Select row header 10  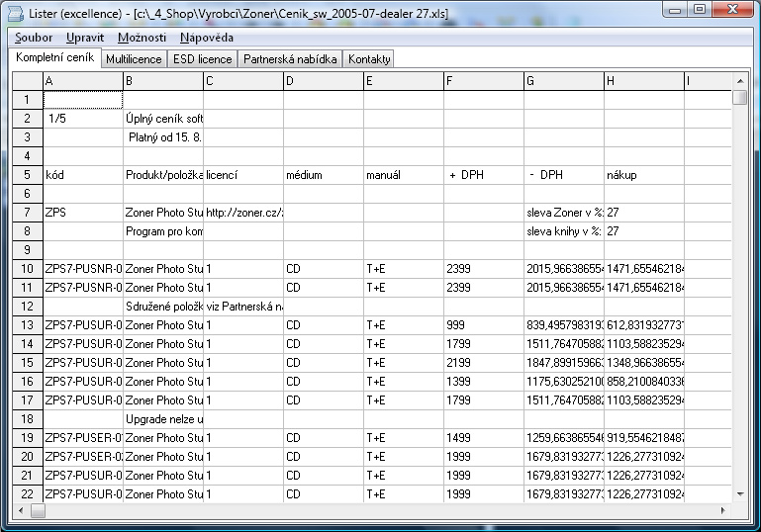coord(28,268)
